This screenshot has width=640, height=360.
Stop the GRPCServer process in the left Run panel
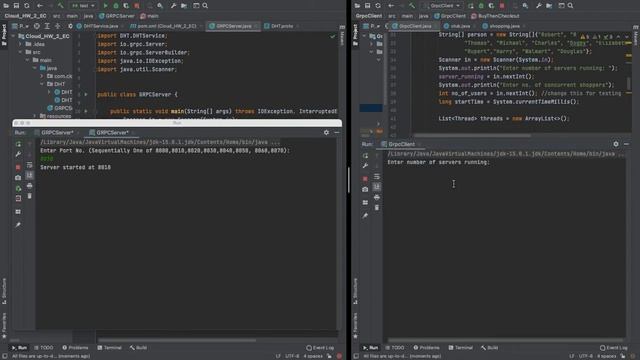click(x=18, y=167)
